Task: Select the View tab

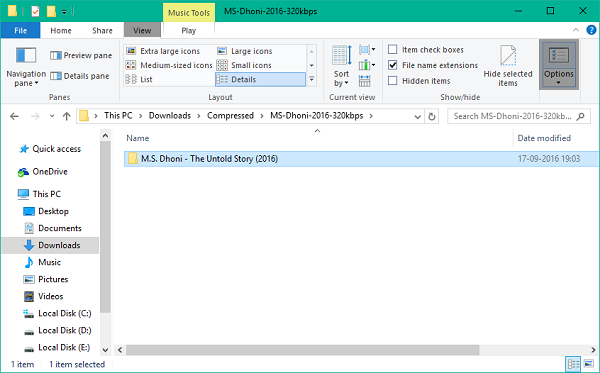Action: (x=142, y=30)
